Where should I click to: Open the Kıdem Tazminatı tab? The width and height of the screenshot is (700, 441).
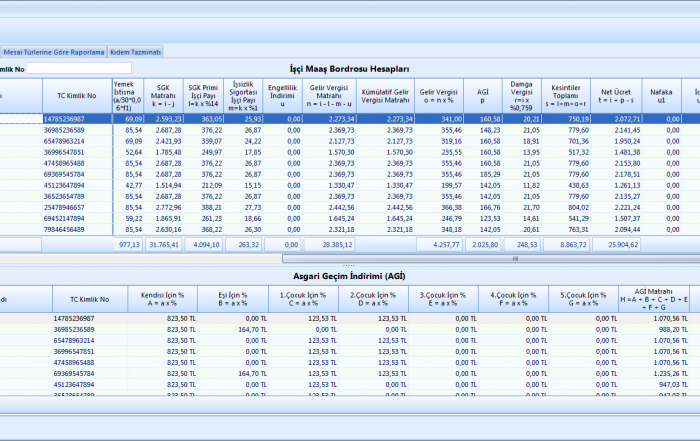(x=135, y=51)
